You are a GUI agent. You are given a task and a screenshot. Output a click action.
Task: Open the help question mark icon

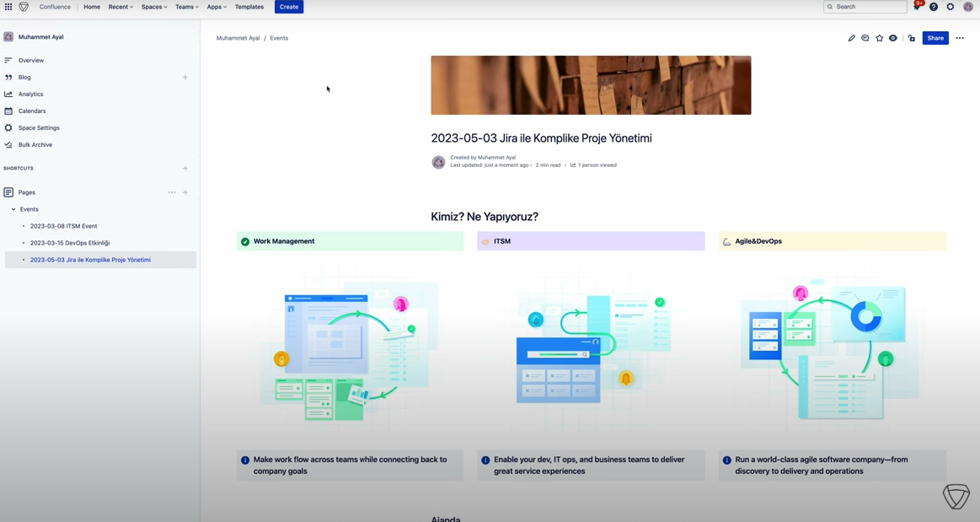click(934, 7)
